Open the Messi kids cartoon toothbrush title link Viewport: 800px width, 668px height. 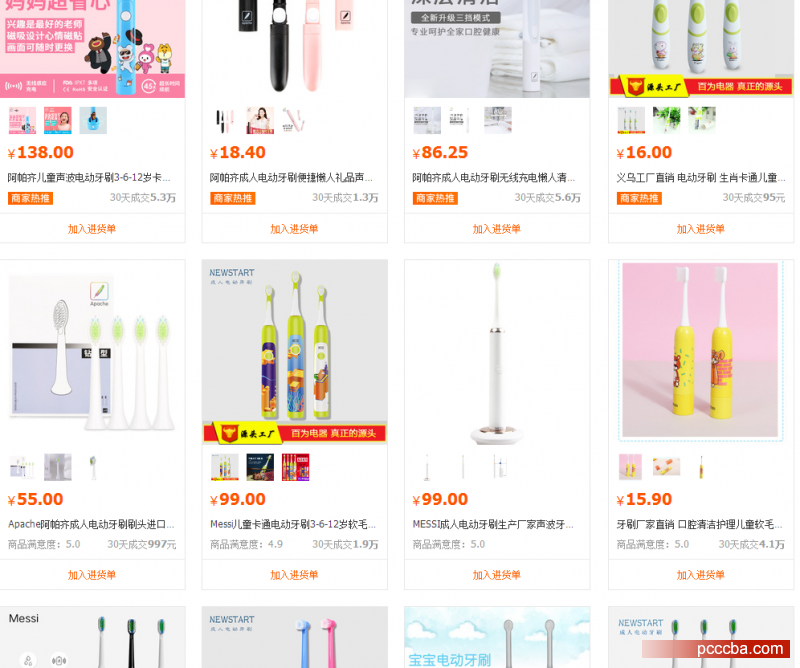(x=293, y=524)
